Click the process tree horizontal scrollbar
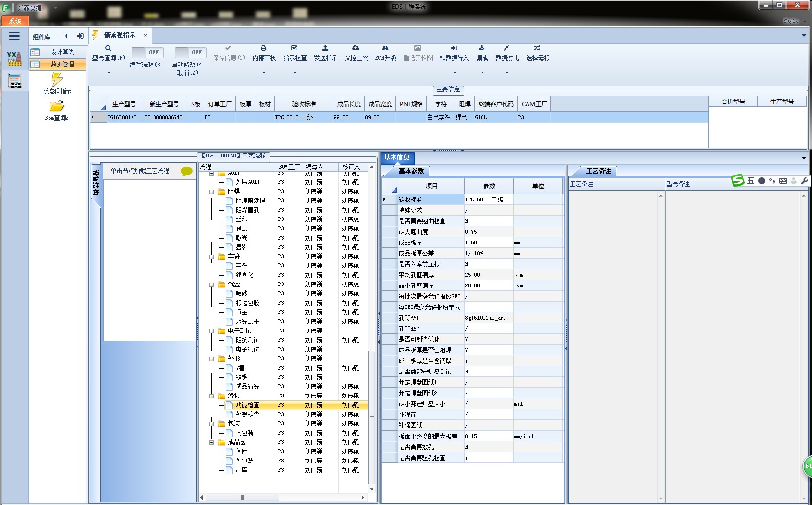This screenshot has width=812, height=505. click(242, 497)
